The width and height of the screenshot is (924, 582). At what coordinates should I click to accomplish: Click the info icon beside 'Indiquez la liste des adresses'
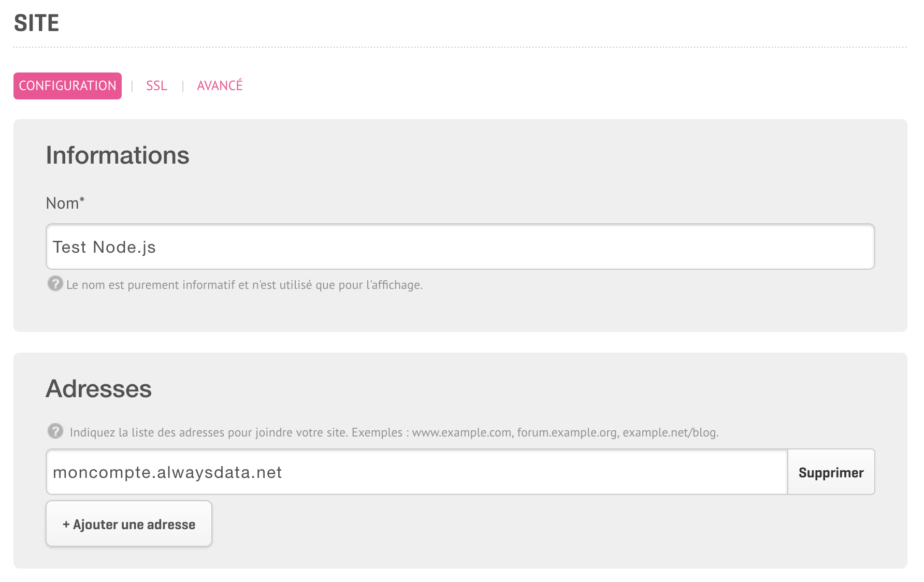55,432
